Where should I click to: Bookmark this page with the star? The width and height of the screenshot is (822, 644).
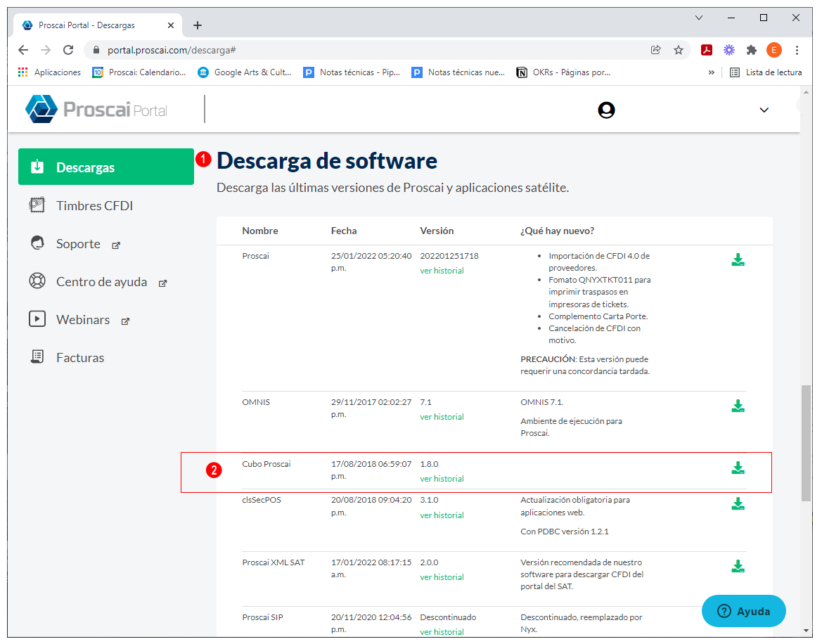679,50
